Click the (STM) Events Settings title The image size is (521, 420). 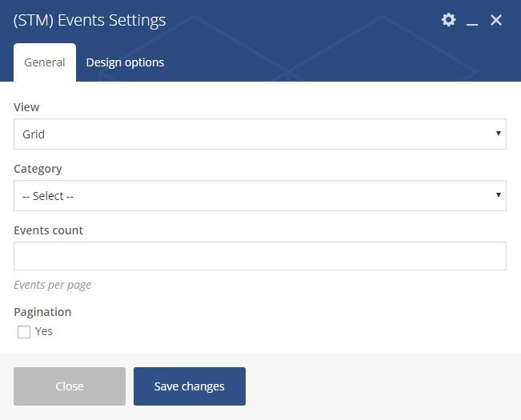pos(90,20)
